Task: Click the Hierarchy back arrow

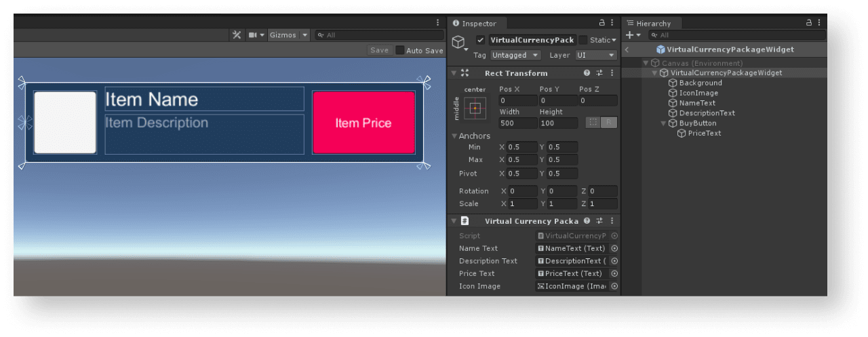Action: [627, 49]
